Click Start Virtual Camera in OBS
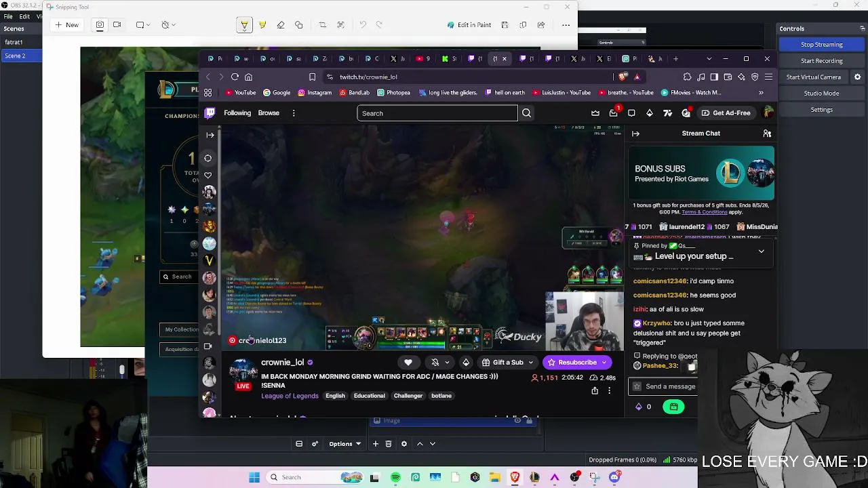Screen dimensions: 868x488 click(x=813, y=77)
